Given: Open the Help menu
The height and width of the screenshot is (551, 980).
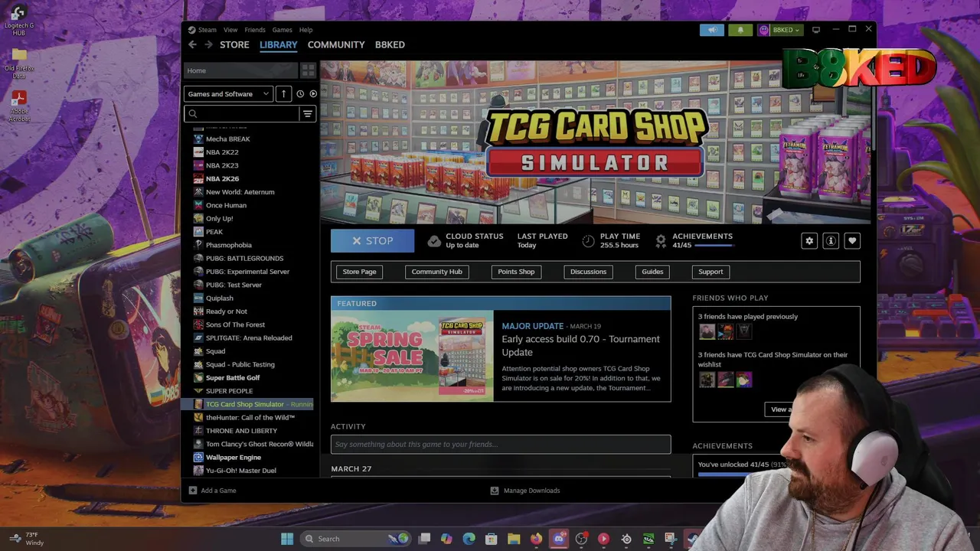Looking at the screenshot, I should (x=305, y=30).
